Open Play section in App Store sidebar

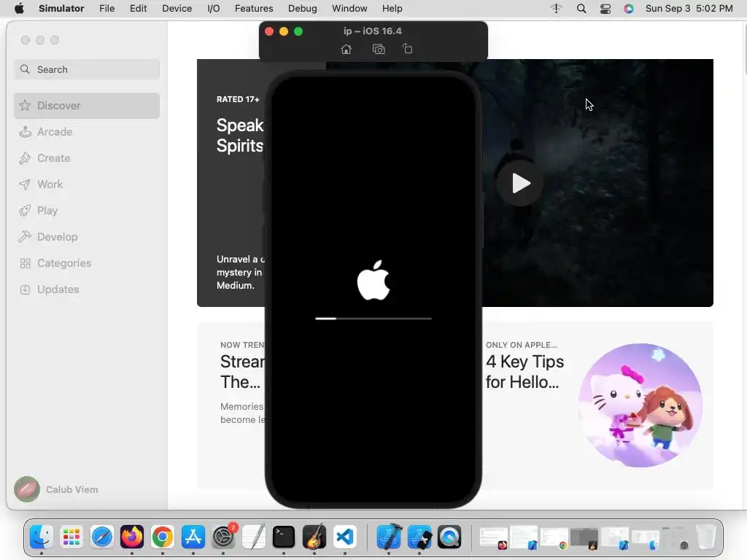click(87, 211)
